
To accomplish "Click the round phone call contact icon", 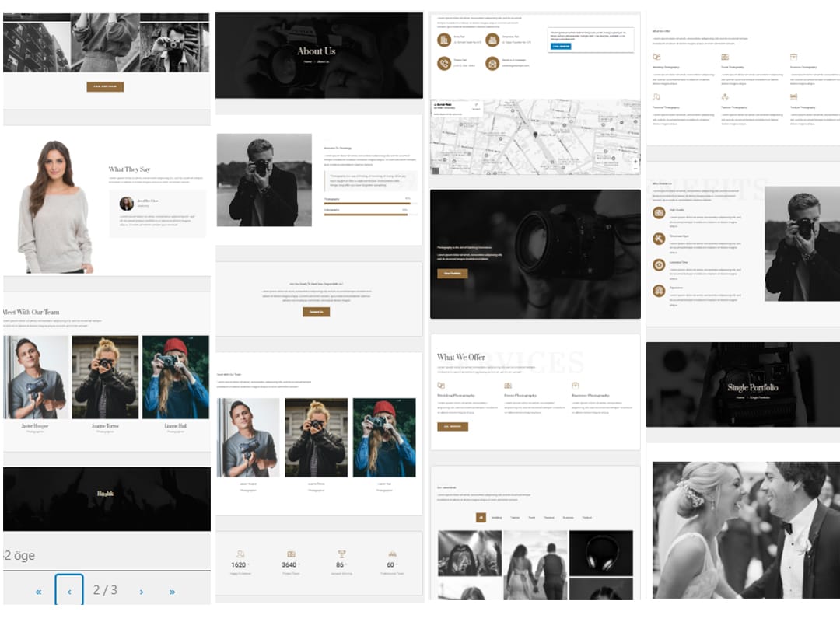I will tap(443, 63).
